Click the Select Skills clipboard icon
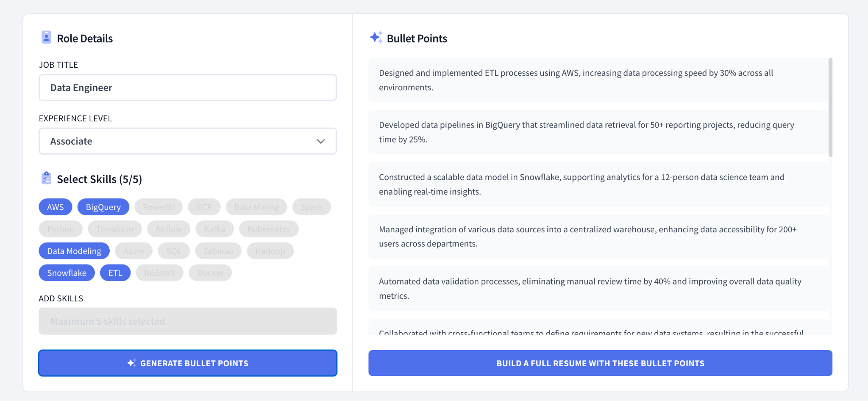 point(46,178)
